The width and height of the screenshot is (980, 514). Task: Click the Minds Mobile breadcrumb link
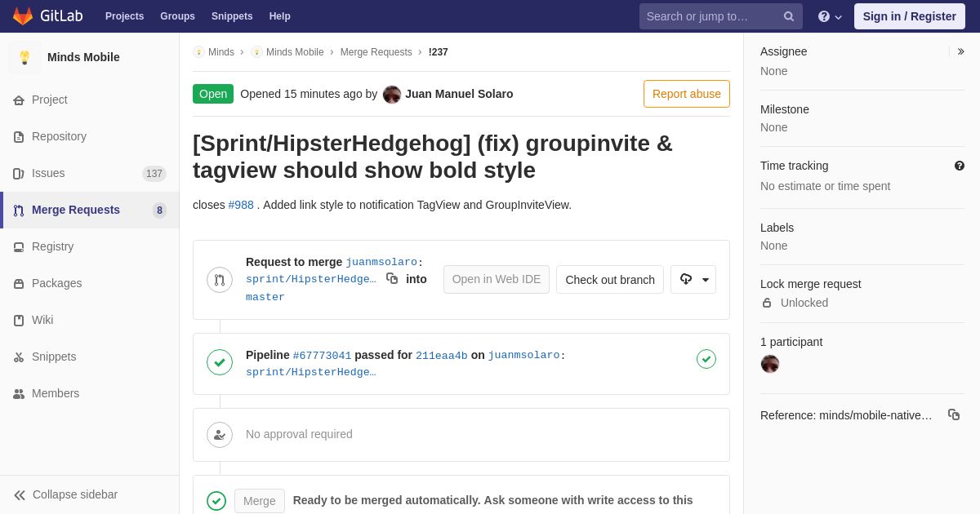[x=295, y=52]
